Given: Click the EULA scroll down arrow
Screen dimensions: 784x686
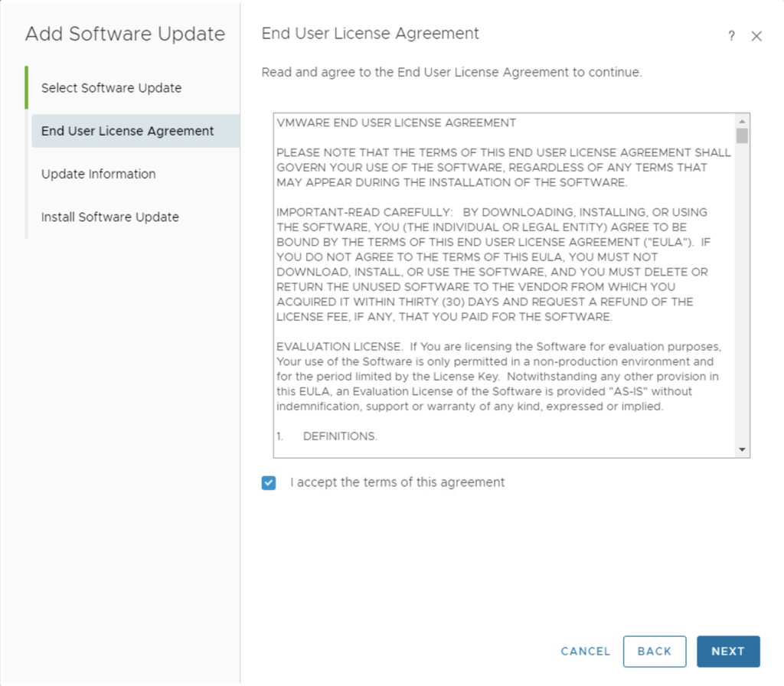Looking at the screenshot, I should [741, 449].
